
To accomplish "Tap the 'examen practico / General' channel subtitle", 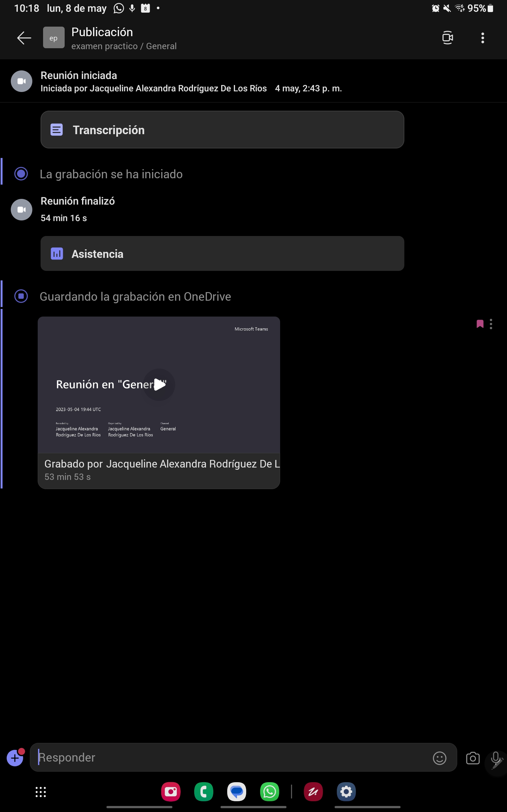I will click(124, 46).
